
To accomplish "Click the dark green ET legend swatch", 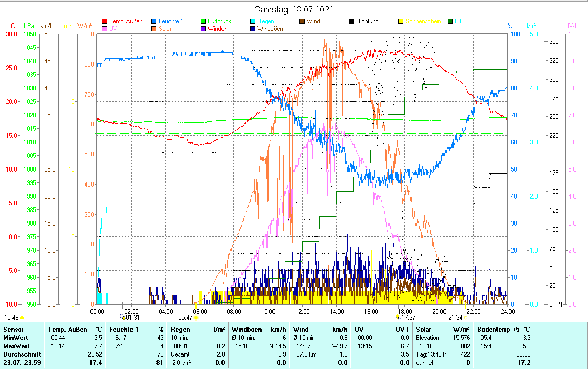I will [x=451, y=22].
